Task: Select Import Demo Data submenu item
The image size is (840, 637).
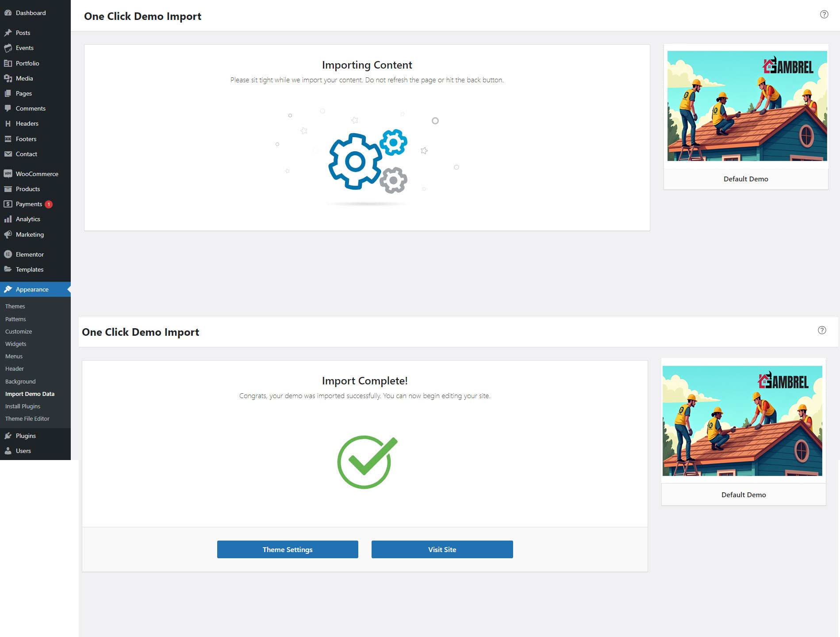Action: point(30,394)
